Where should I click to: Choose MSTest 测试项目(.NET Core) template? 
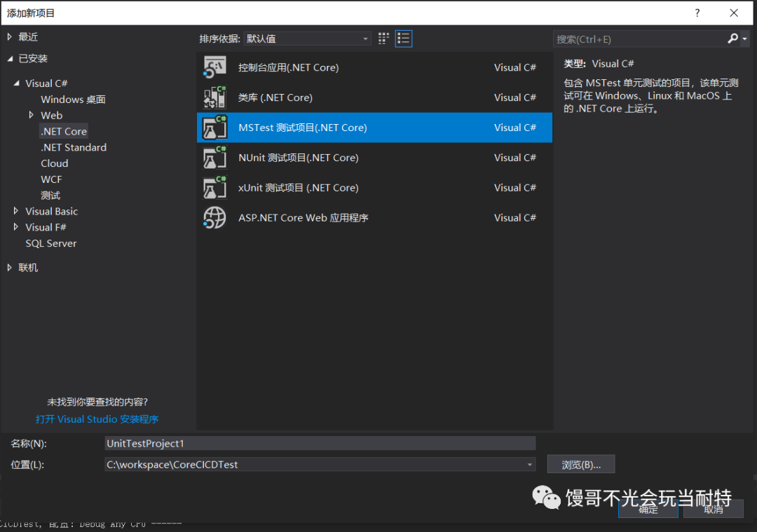coord(374,128)
